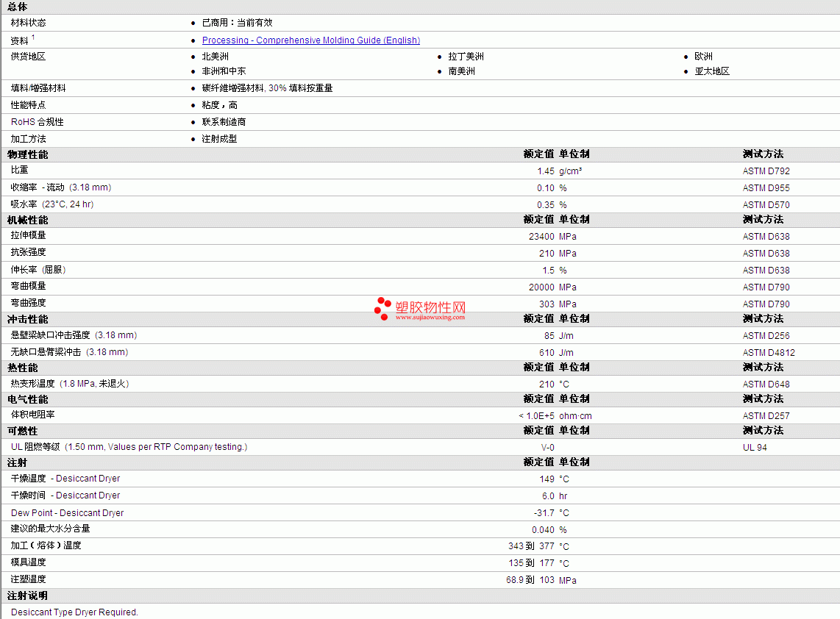
Task: Click the 机械性能 section header
Action: 28,220
